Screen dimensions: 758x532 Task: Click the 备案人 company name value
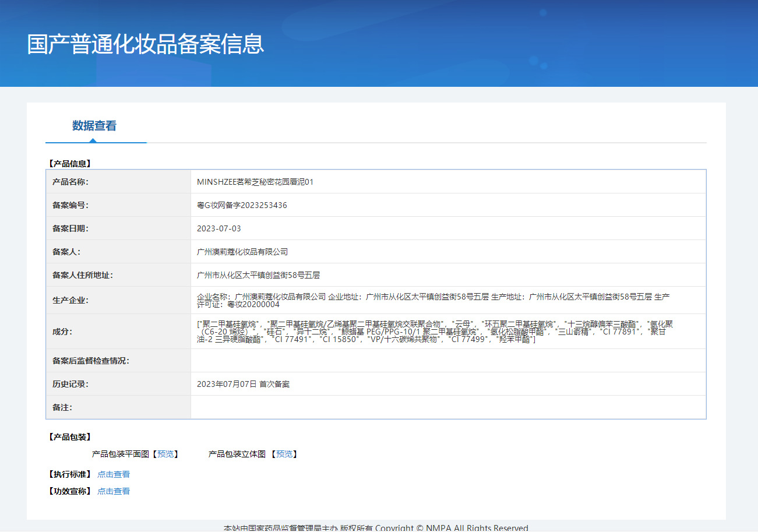[x=242, y=252]
